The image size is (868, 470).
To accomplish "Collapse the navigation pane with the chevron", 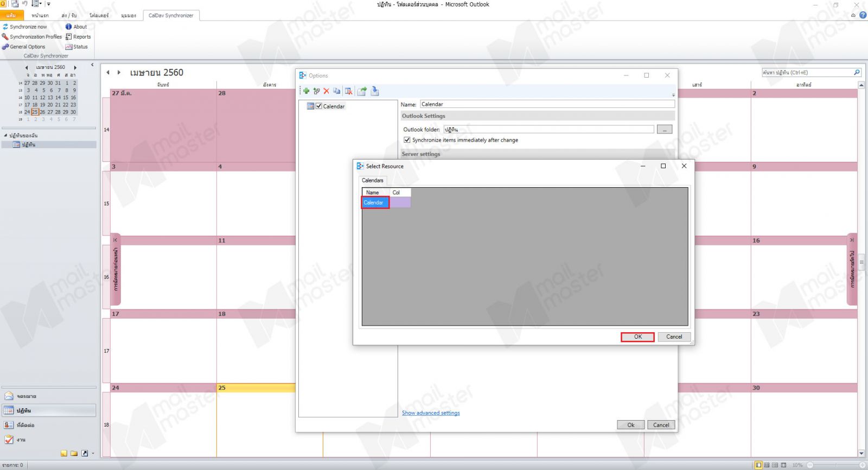I will pos(92,65).
